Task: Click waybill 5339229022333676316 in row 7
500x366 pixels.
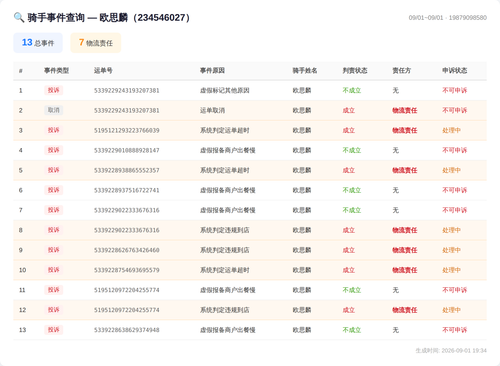Action: tap(127, 210)
